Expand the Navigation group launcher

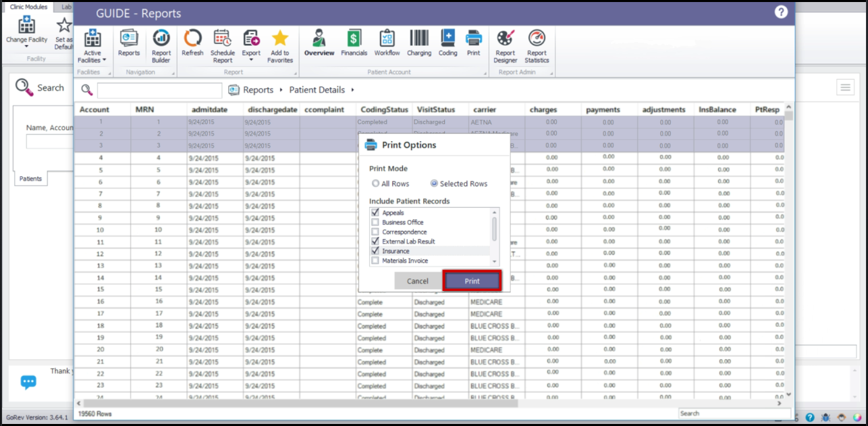click(x=173, y=72)
